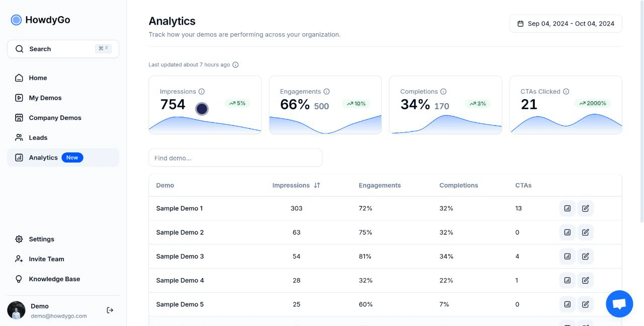This screenshot has width=644, height=326.
Task: Click Invite Team link
Action: (46, 259)
